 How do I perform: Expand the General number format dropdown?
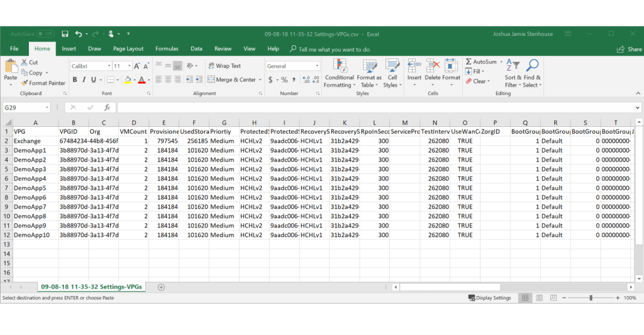[316, 66]
